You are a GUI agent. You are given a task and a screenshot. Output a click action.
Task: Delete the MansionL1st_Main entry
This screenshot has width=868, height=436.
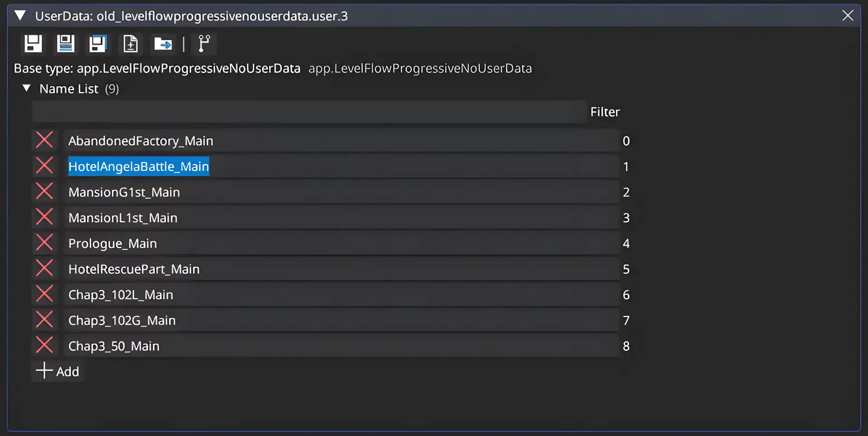click(44, 217)
